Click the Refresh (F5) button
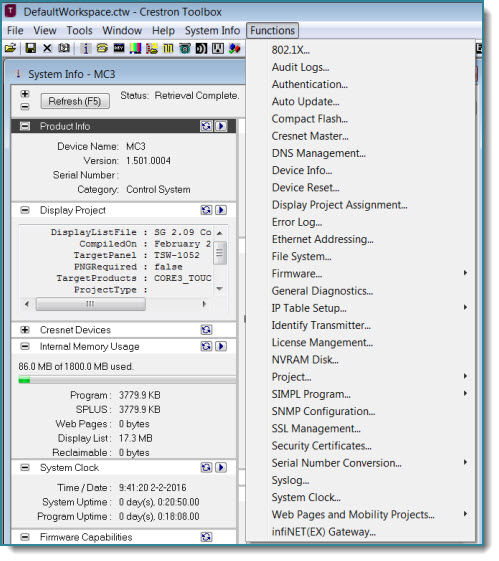499x561 pixels. (x=75, y=101)
